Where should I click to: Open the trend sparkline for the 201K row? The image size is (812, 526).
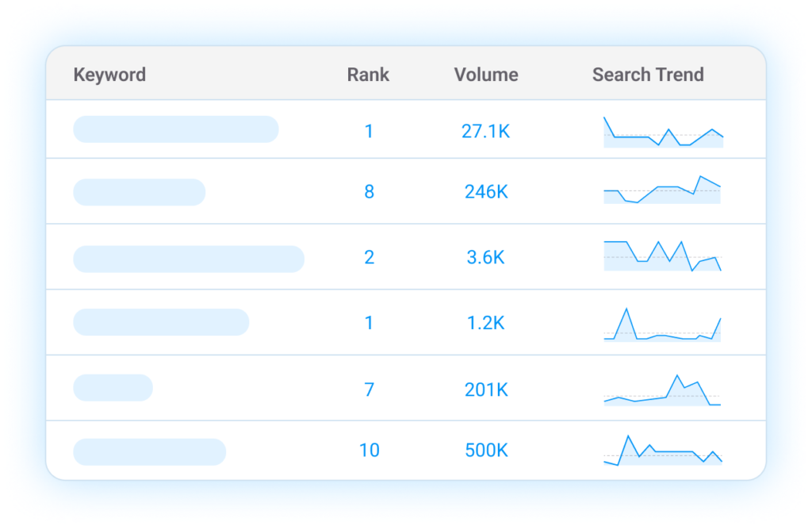click(x=662, y=390)
